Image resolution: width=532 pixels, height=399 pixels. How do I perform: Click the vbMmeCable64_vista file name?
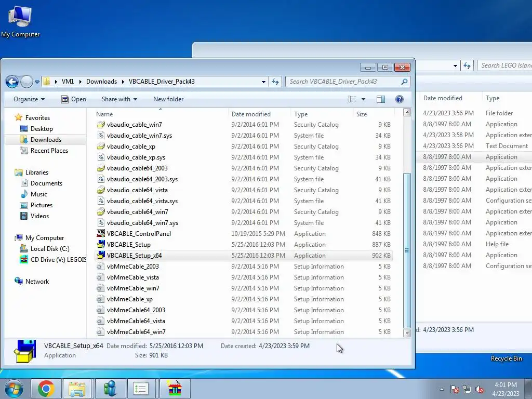pos(136,321)
